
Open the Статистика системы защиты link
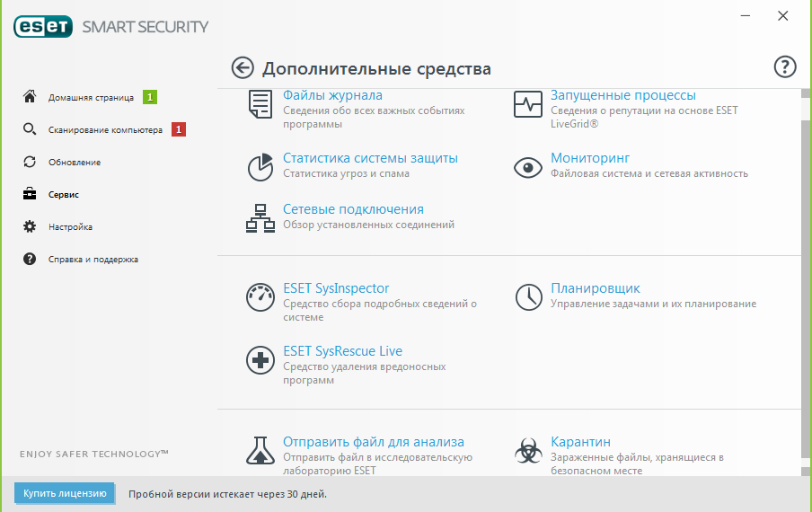click(x=370, y=158)
